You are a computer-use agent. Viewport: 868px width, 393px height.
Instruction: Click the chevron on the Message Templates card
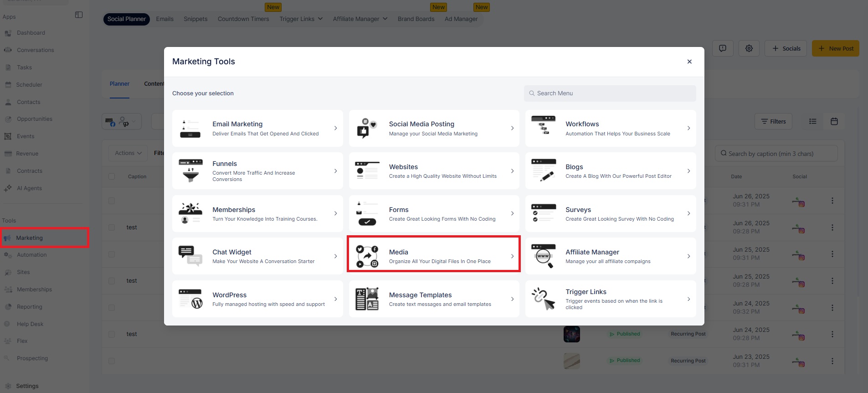[x=512, y=299]
